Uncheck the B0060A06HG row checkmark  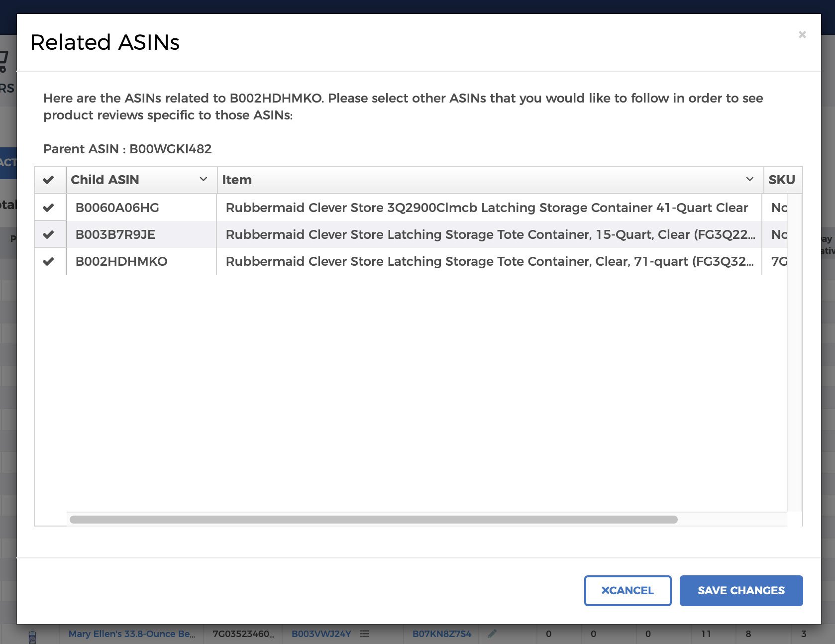pyautogui.click(x=48, y=208)
